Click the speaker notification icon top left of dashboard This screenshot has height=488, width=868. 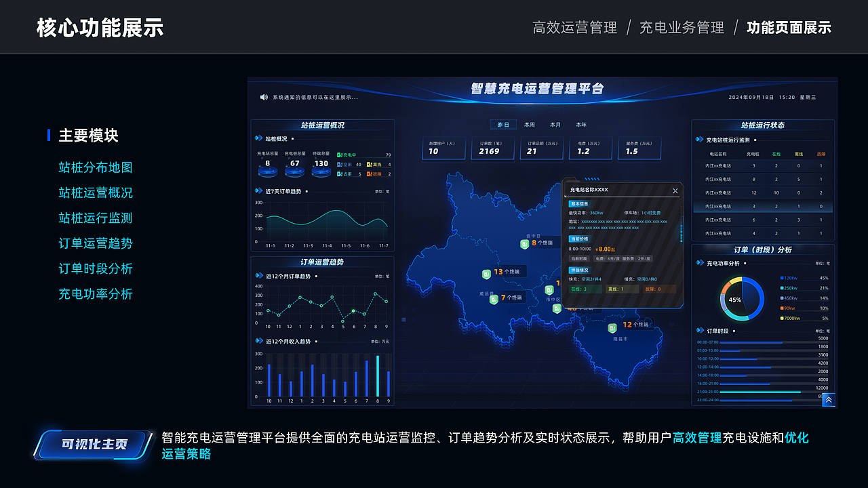264,96
